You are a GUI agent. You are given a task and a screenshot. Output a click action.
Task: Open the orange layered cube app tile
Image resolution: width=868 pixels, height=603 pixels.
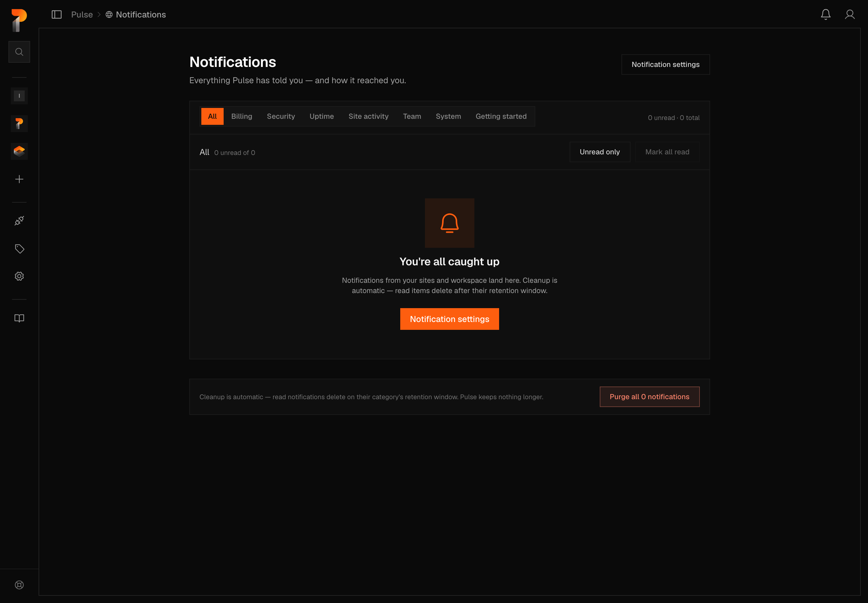click(x=19, y=152)
